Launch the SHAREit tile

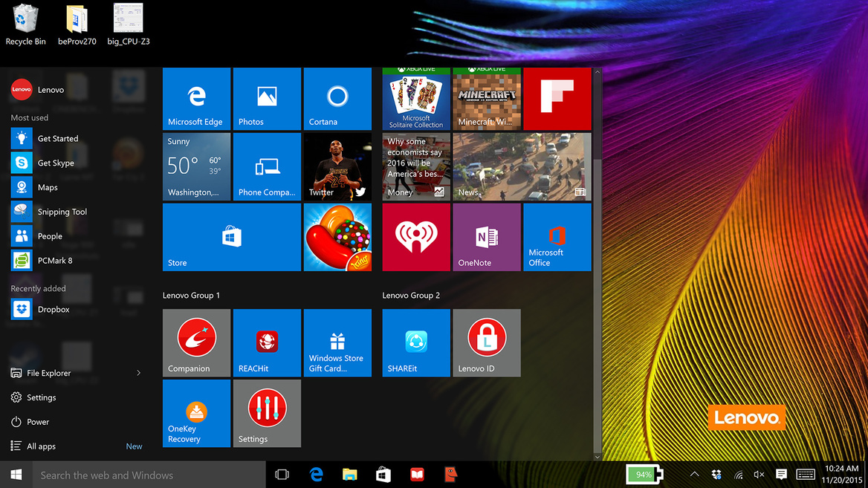(416, 343)
